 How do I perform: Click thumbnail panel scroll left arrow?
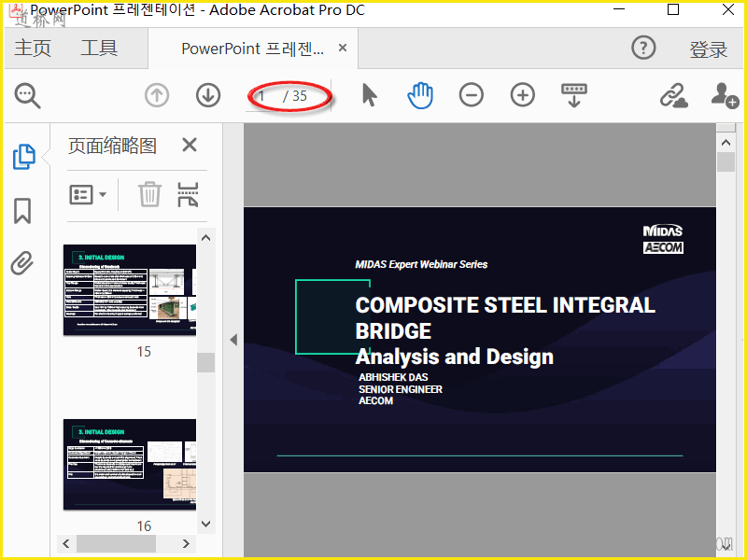pos(66,543)
